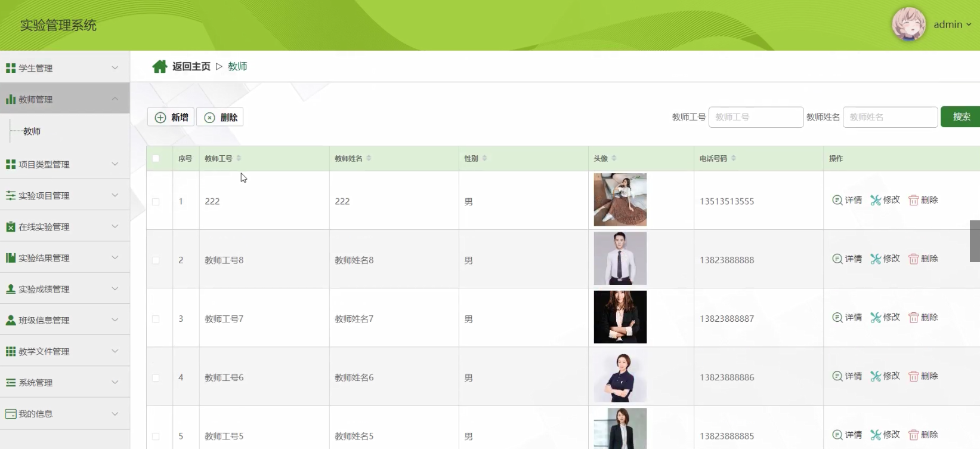This screenshot has width=980, height=449.
Task: Click the 返回主页 link
Action: (x=191, y=66)
